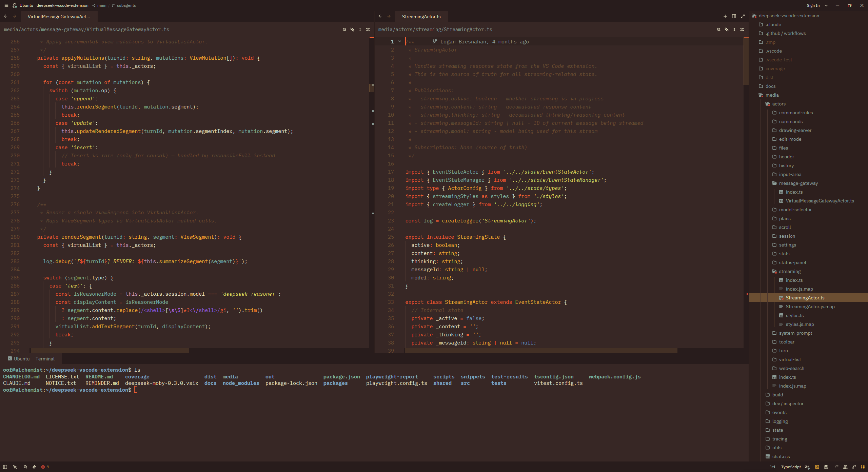Open the deepseek-vscode-extension project selector in title bar
This screenshot has height=472, width=868.
(x=62, y=5)
